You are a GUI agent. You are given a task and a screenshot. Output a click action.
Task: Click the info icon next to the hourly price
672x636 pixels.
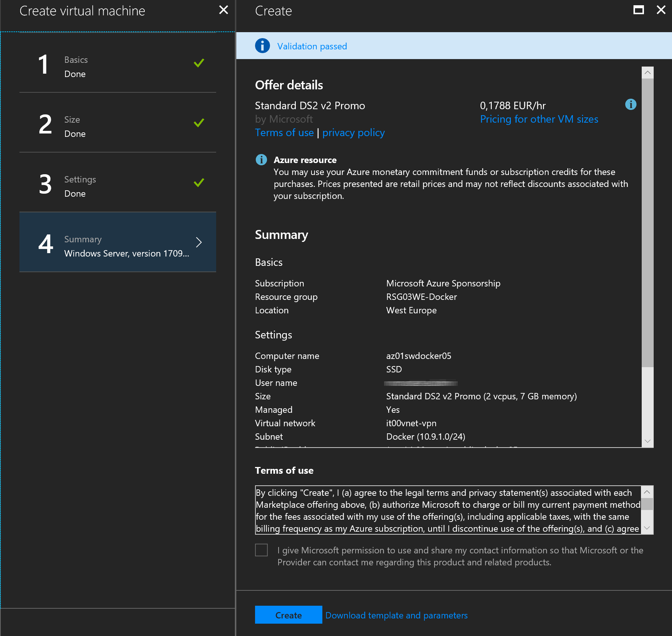(630, 105)
